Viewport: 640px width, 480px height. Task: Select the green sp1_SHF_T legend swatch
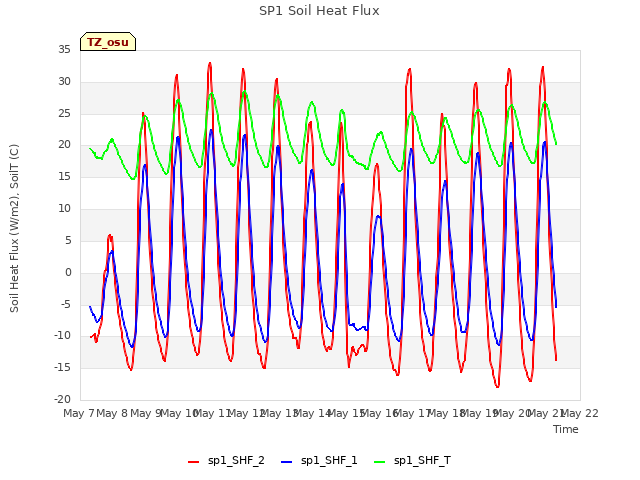[380, 462]
